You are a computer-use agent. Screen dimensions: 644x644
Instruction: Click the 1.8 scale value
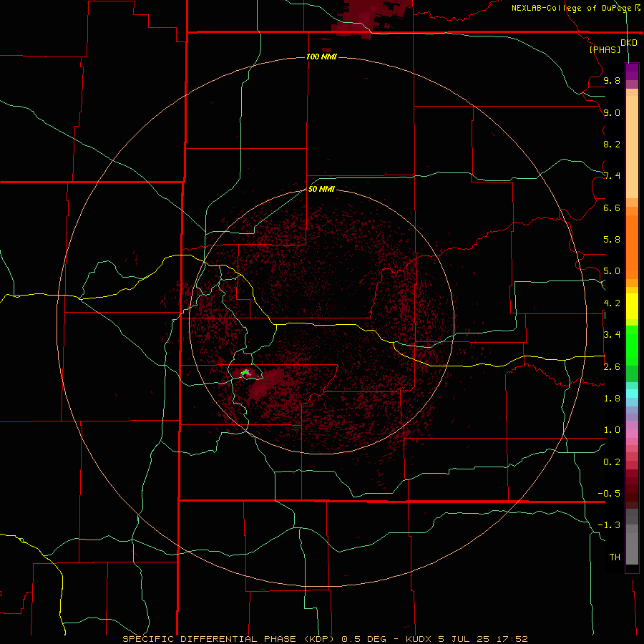[x=612, y=399]
